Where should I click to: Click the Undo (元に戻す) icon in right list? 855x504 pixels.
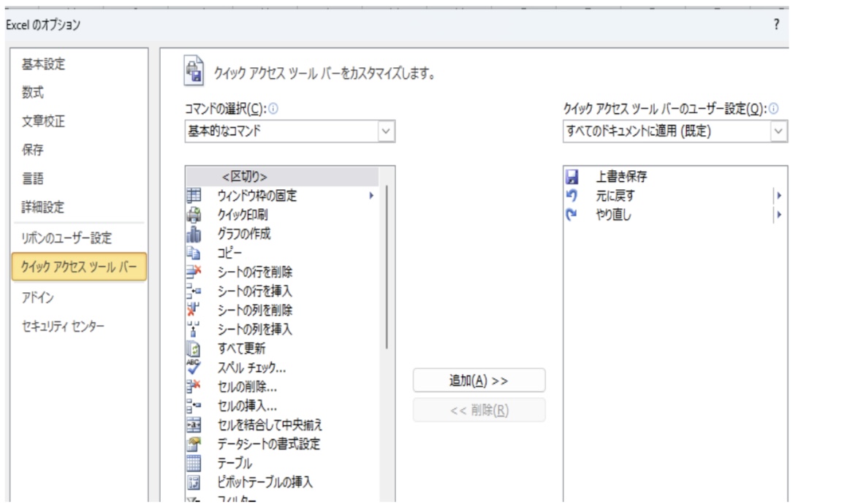click(572, 195)
